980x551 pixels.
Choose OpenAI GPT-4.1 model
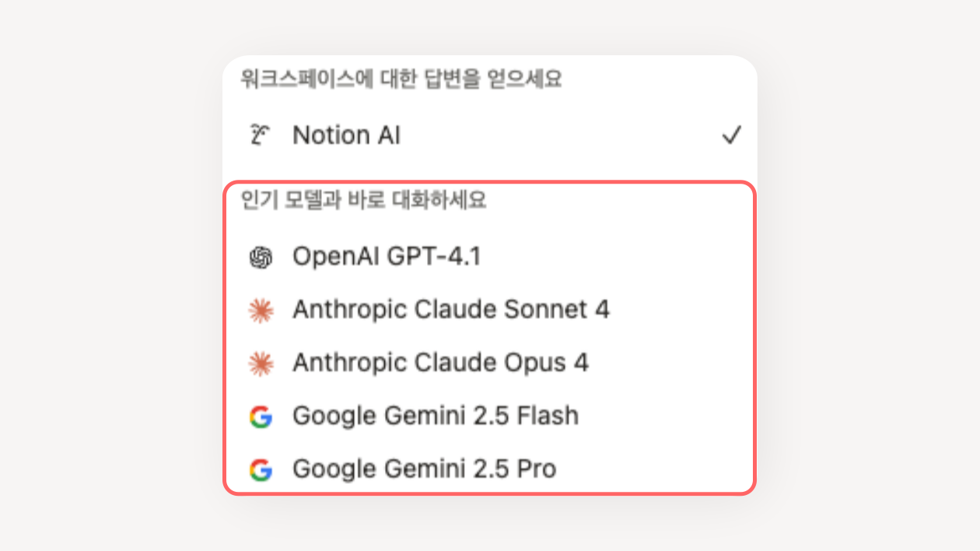tap(490, 257)
